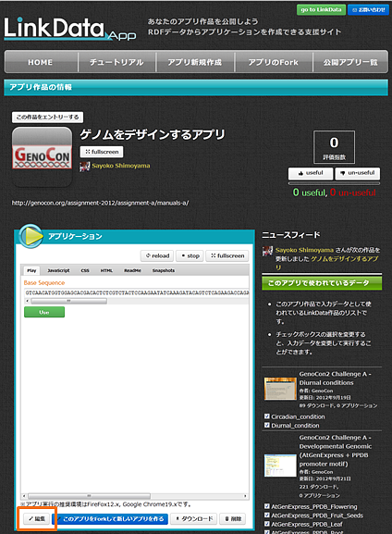392x534 pixels.
Task: Open the チュートリアル menu item
Action: (116, 62)
